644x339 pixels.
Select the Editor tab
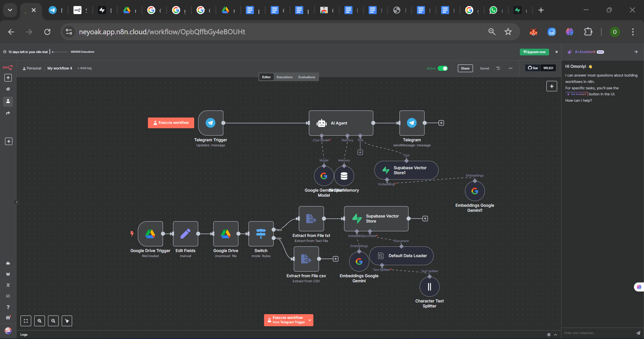[266, 77]
